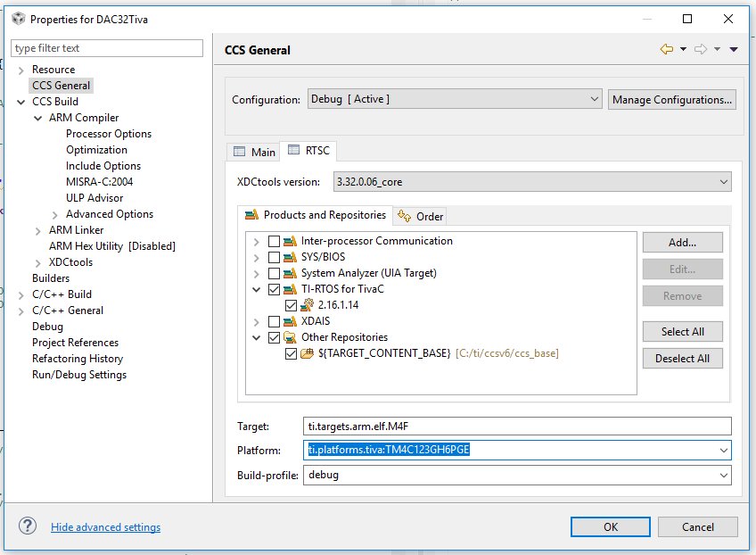
Task: Click the help question mark icon
Action: tap(28, 526)
